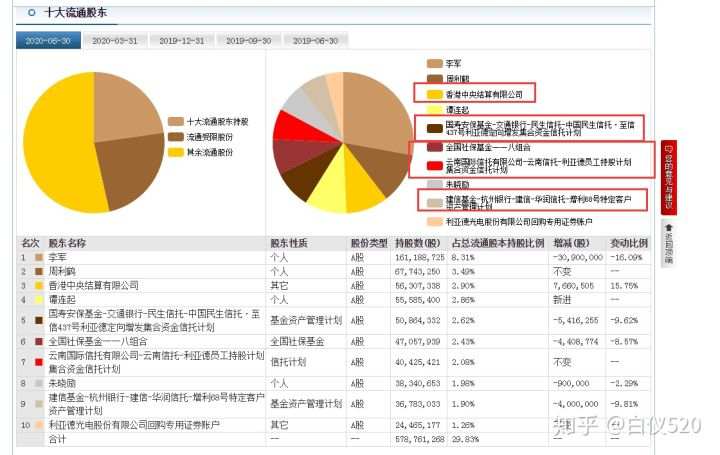This screenshot has width=720, height=455.
Task: Click the dark brown 国寿安保基金 legend swatch
Action: click(x=434, y=129)
